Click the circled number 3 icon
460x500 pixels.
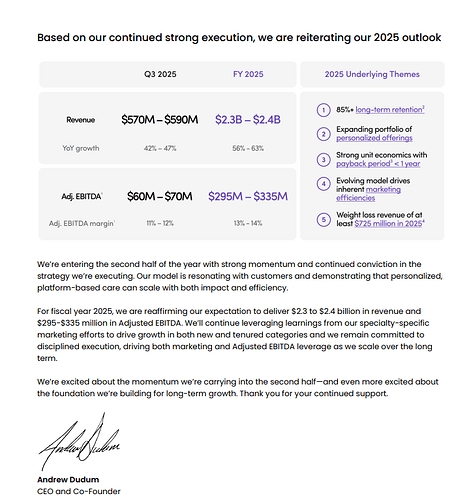(x=323, y=160)
